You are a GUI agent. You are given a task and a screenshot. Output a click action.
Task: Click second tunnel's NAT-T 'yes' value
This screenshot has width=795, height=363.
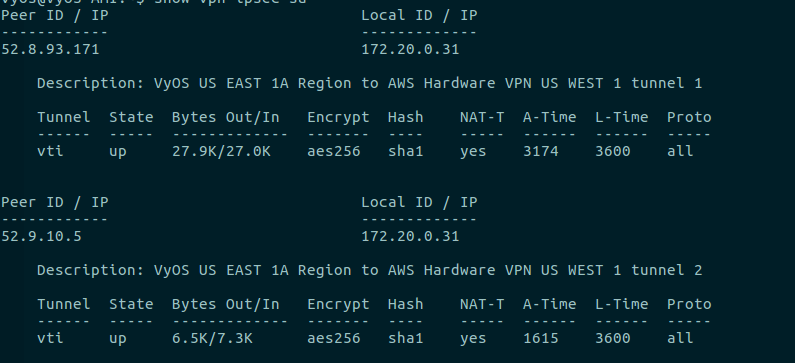click(x=473, y=339)
